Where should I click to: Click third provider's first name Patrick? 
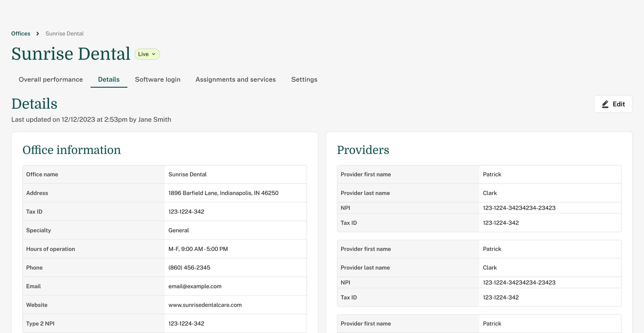[492, 324]
